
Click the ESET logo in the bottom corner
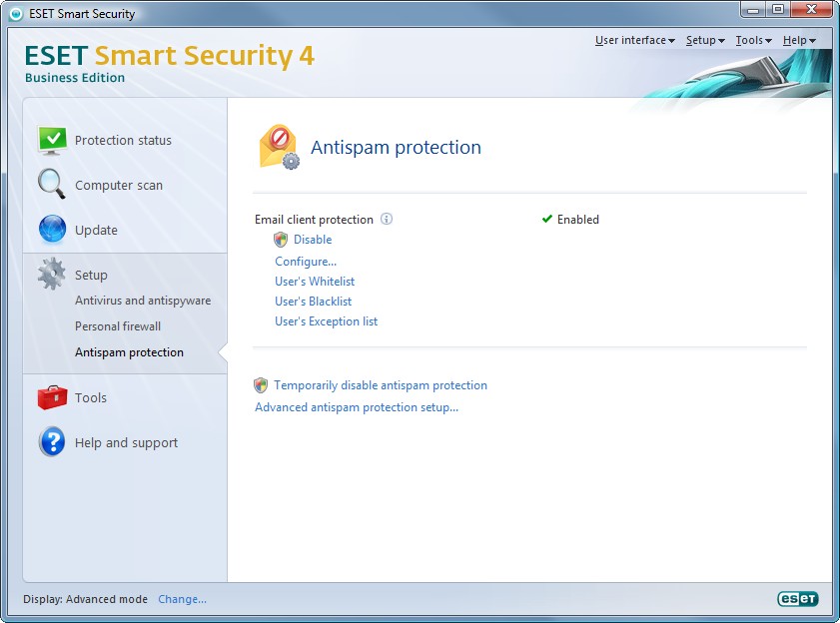tap(798, 598)
